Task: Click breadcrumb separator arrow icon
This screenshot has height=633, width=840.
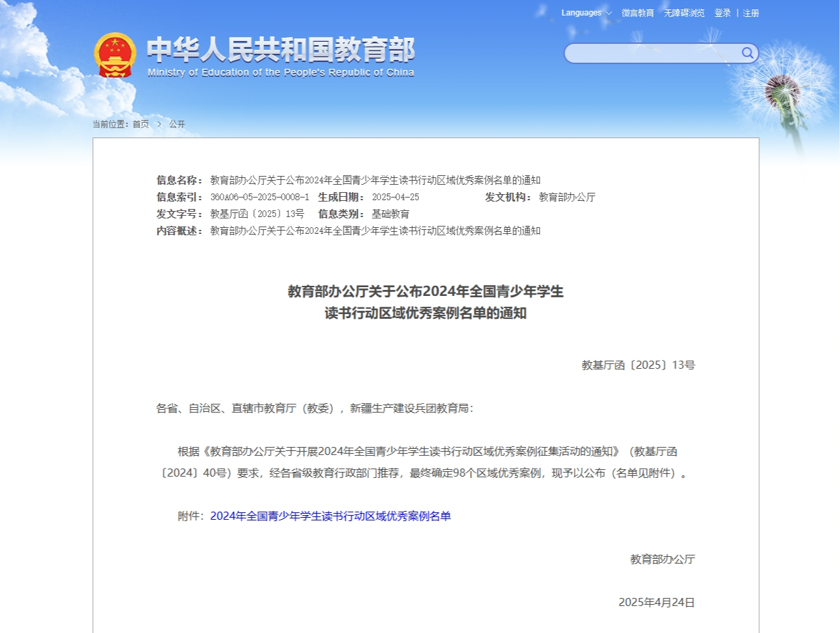Action: pyautogui.click(x=159, y=124)
